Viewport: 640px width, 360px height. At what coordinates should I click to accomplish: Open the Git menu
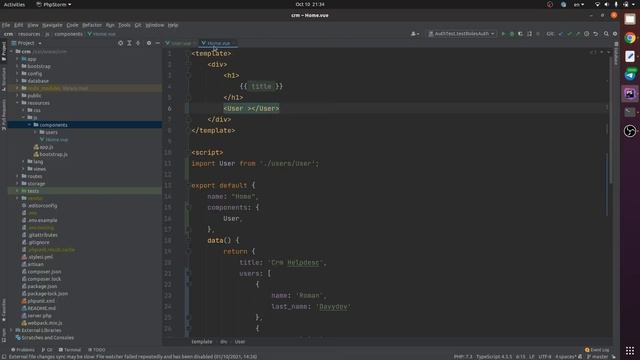pos(138,25)
